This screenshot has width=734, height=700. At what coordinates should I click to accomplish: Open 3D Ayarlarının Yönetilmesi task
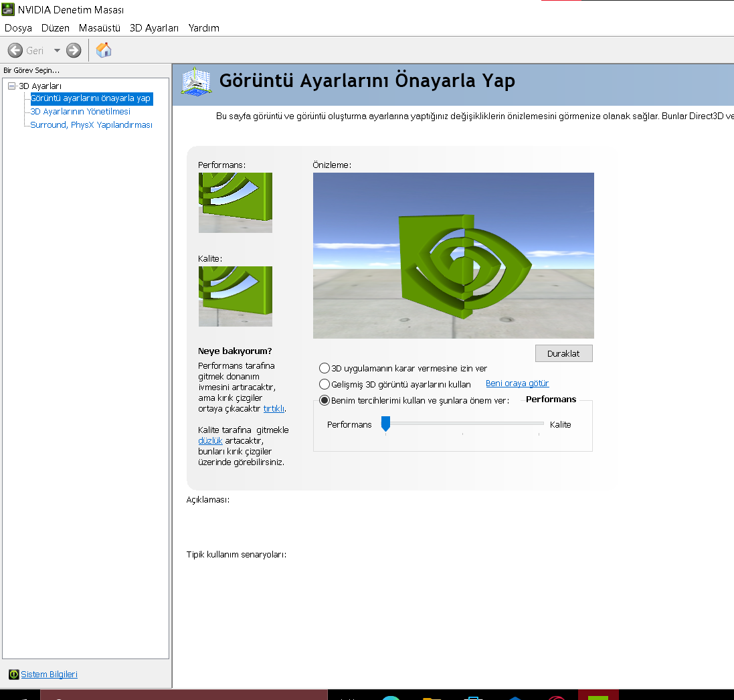click(x=80, y=112)
